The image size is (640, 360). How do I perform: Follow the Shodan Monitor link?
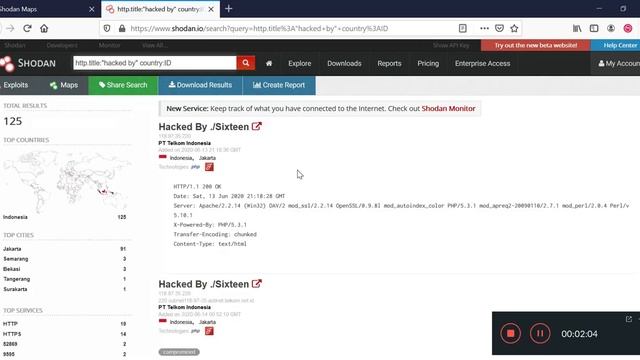pos(448,109)
